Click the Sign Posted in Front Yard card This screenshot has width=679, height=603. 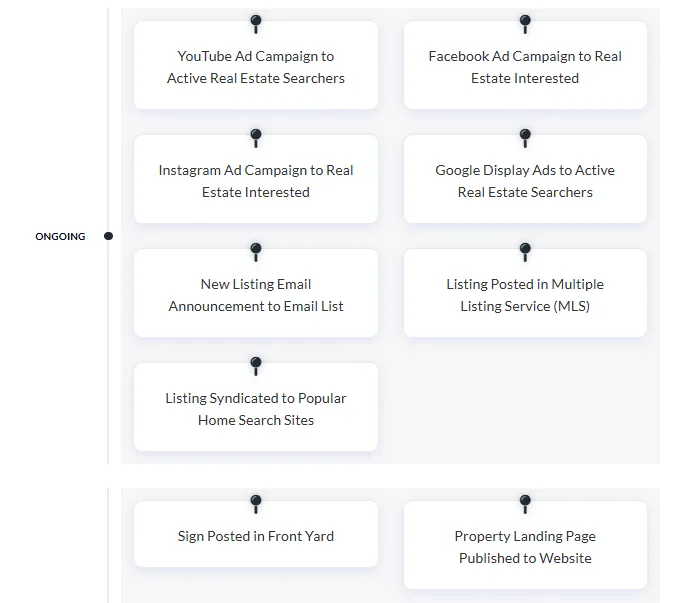point(256,534)
